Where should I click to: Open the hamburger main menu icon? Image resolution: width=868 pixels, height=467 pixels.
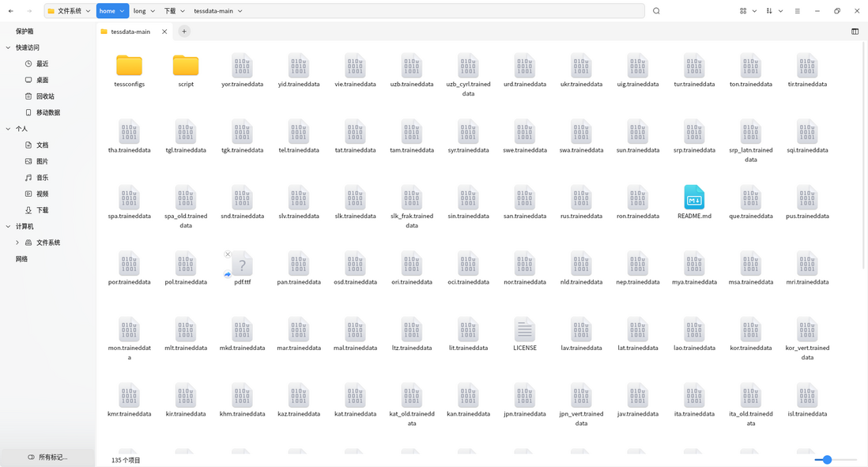point(797,11)
